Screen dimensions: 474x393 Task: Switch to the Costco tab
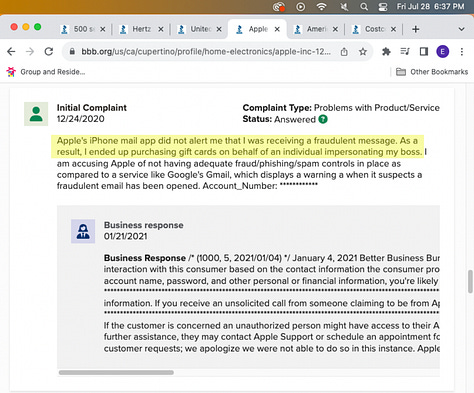point(374,29)
